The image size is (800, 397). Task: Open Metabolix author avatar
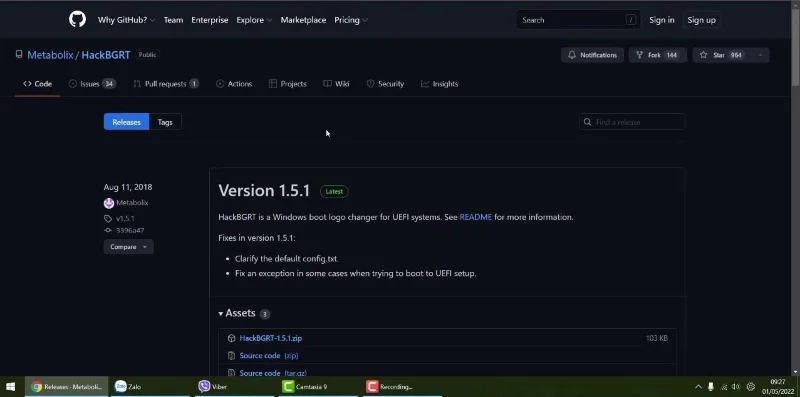coord(109,203)
